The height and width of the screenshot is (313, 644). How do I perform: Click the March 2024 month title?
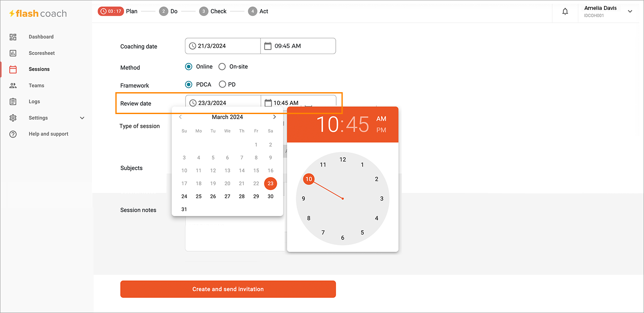(x=228, y=117)
